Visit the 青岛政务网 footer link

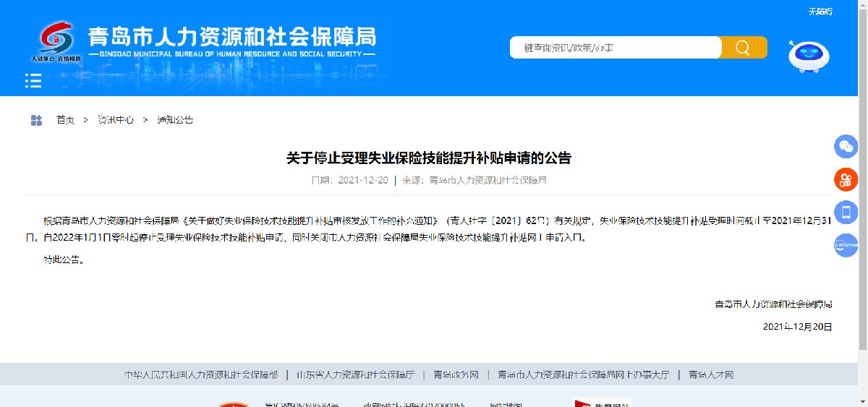[456, 374]
